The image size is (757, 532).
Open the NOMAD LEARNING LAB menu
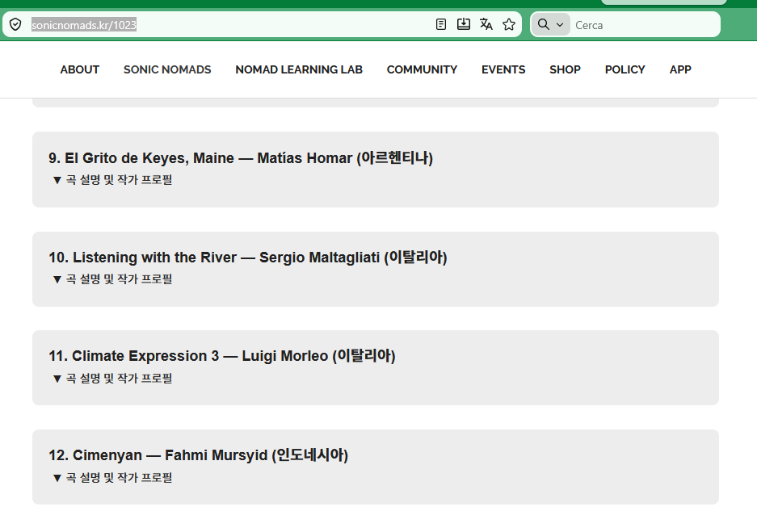coord(299,69)
